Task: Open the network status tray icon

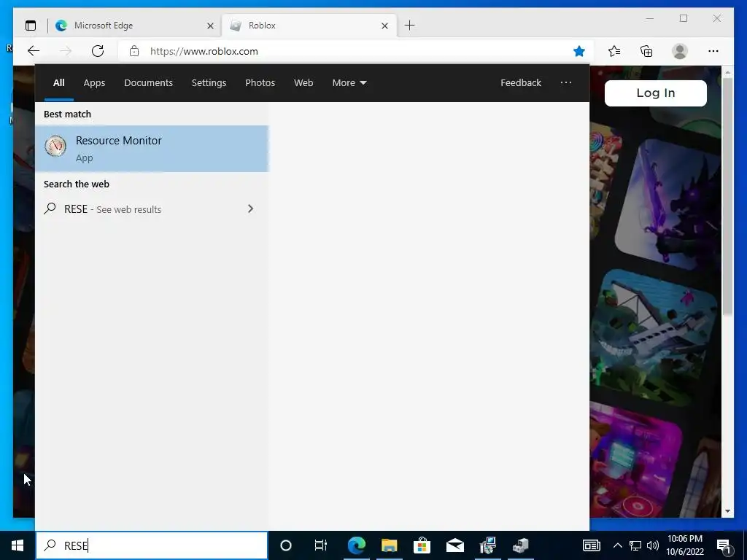Action: 635,545
